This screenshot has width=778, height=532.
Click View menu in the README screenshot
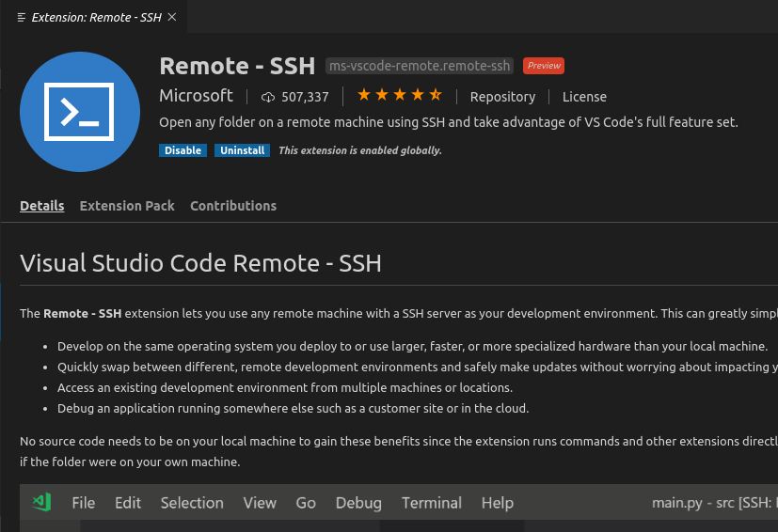coord(260,503)
